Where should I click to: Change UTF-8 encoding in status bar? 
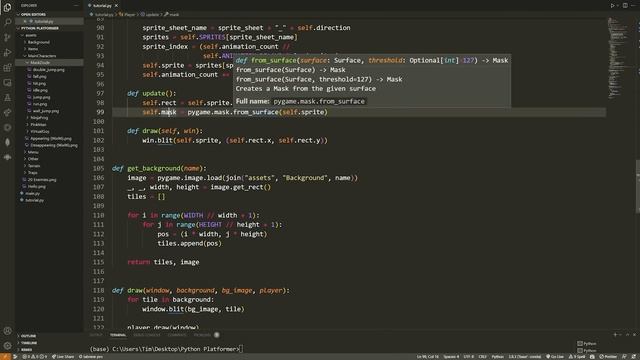(469, 357)
